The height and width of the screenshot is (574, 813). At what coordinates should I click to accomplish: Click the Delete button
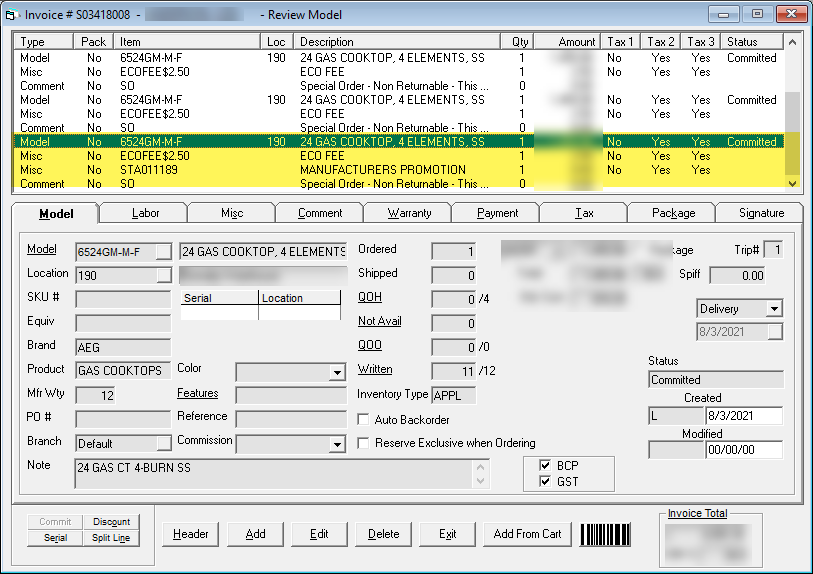pos(383,534)
